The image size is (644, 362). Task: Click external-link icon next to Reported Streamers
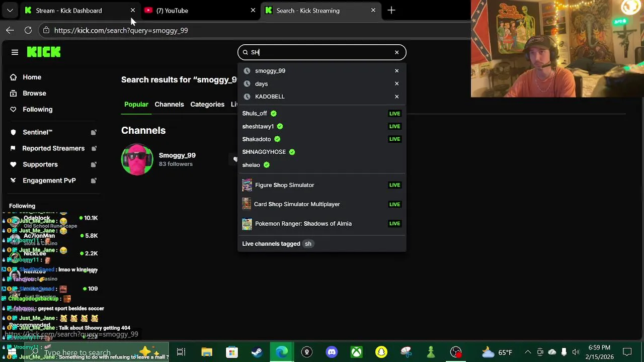(x=94, y=148)
